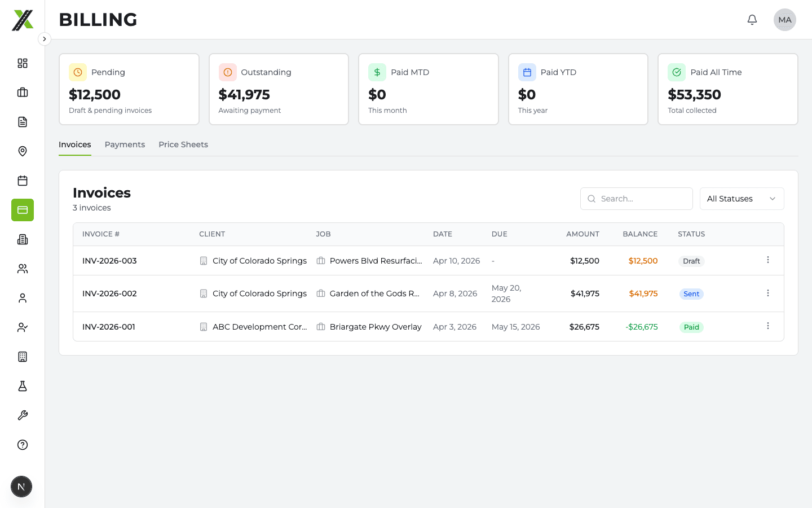The height and width of the screenshot is (508, 812).
Task: Open actions menu for INV-2026-001
Action: [768, 326]
